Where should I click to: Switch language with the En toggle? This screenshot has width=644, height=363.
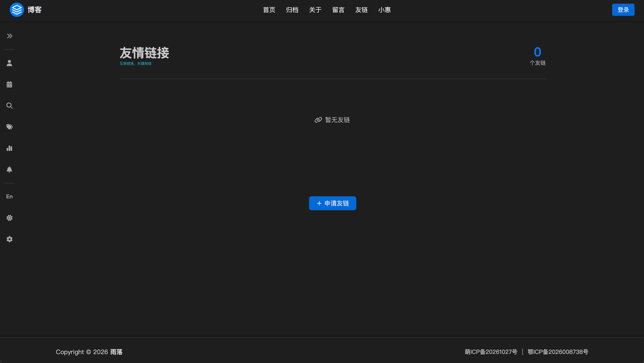[10, 197]
